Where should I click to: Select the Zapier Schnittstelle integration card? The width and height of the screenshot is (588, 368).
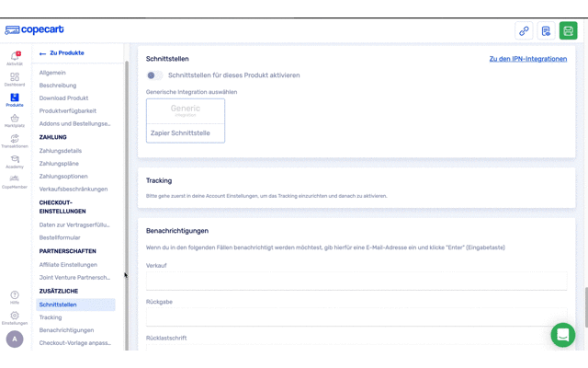tap(186, 121)
